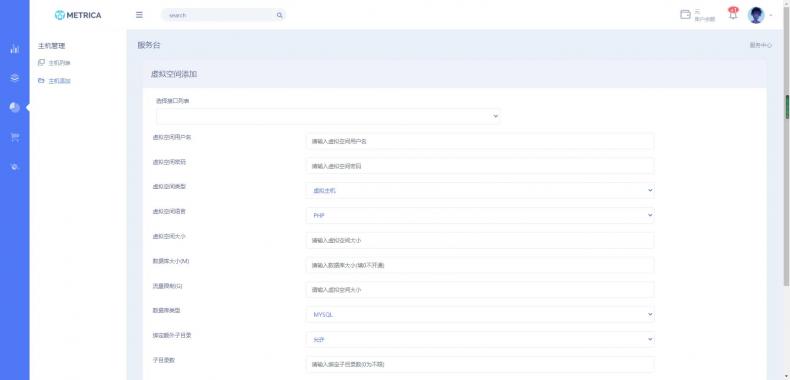
Task: Open the notification bell
Action: click(733, 14)
